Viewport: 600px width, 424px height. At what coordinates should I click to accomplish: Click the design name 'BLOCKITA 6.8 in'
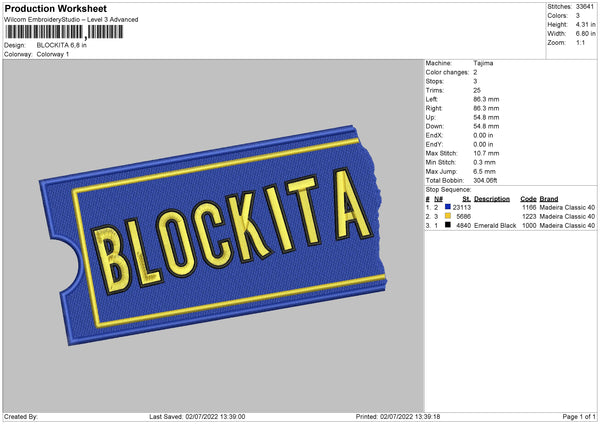tap(62, 45)
